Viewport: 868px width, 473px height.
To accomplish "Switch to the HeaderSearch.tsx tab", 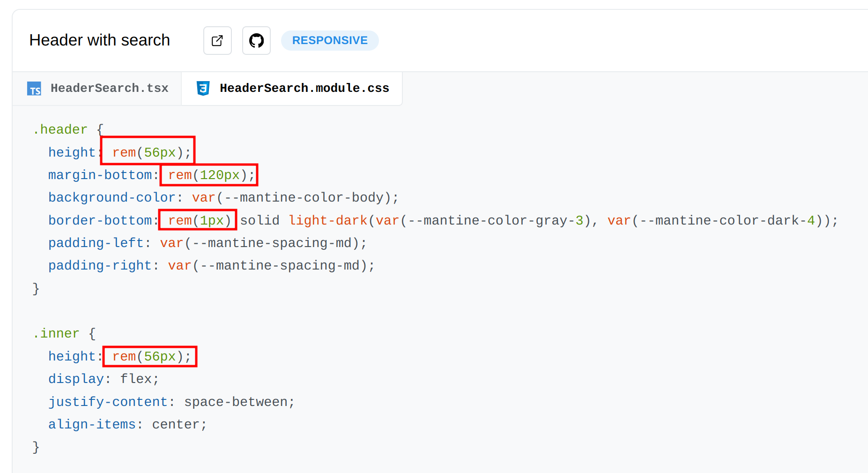I will coord(110,88).
